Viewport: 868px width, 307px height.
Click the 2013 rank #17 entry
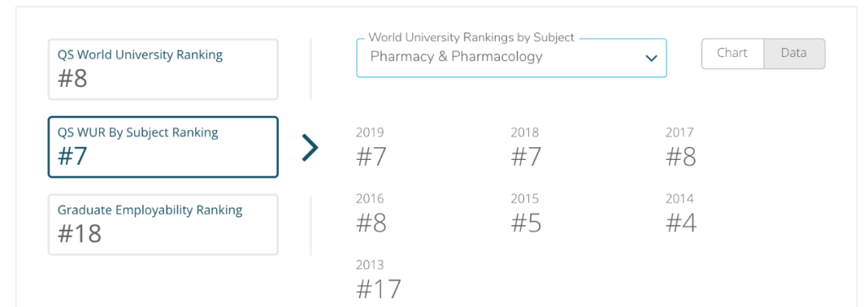[x=378, y=280]
